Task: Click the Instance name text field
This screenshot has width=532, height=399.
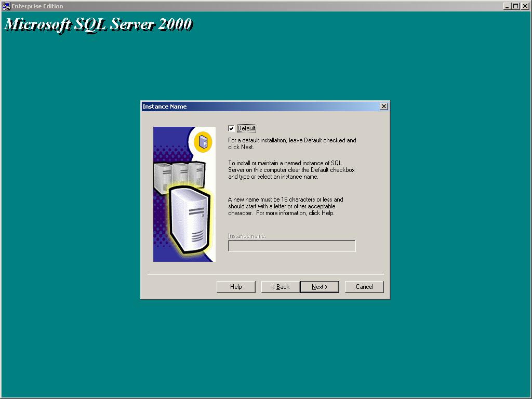Action: [292, 246]
